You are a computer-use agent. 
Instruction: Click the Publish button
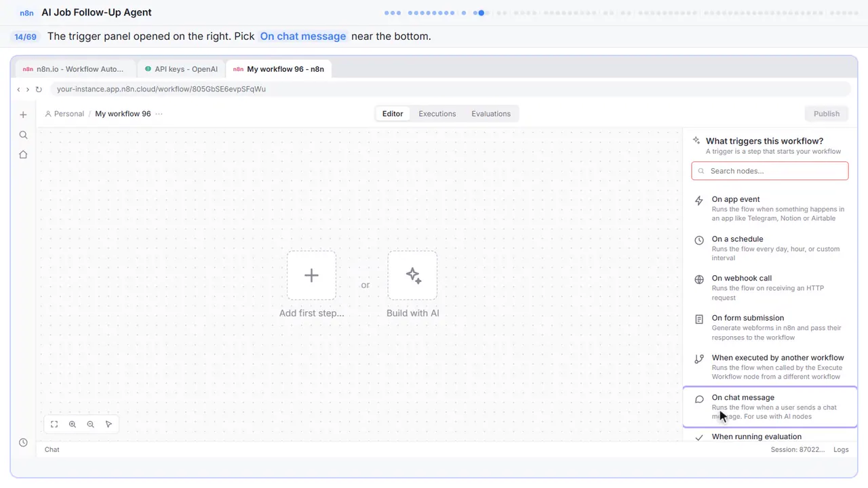click(x=827, y=114)
